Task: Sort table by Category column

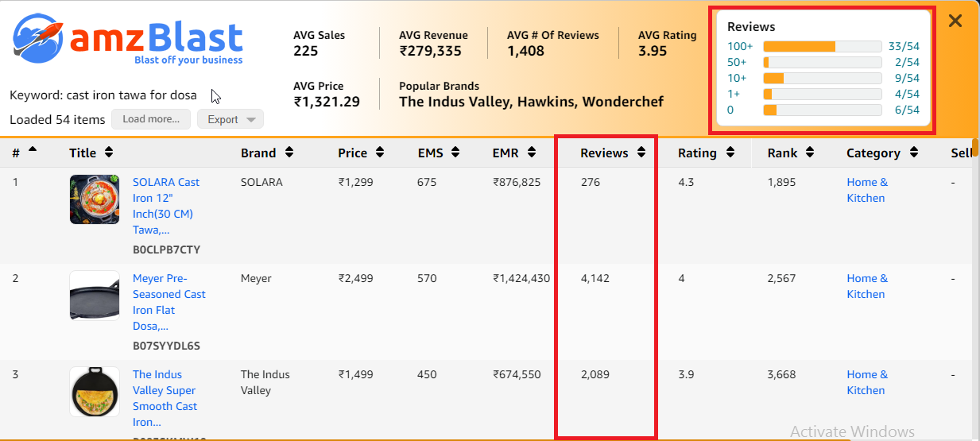Action: [x=914, y=153]
